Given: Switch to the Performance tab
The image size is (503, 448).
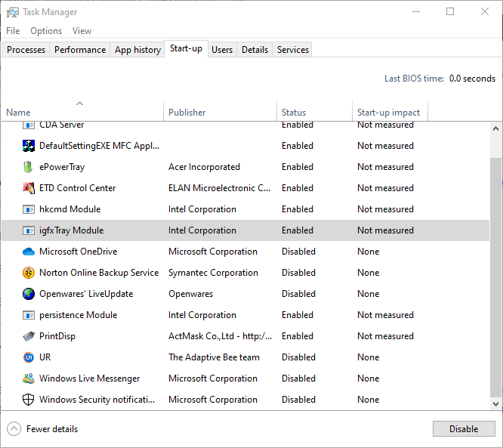Looking at the screenshot, I should (x=80, y=50).
